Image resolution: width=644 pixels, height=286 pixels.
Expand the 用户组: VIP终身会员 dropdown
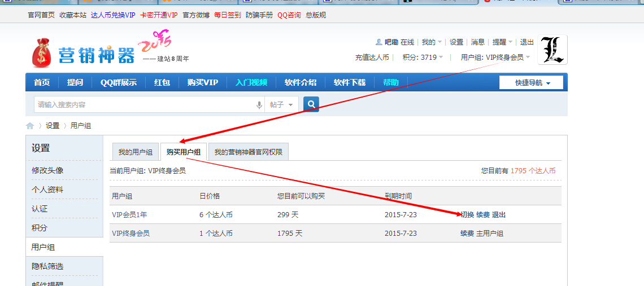point(496,58)
